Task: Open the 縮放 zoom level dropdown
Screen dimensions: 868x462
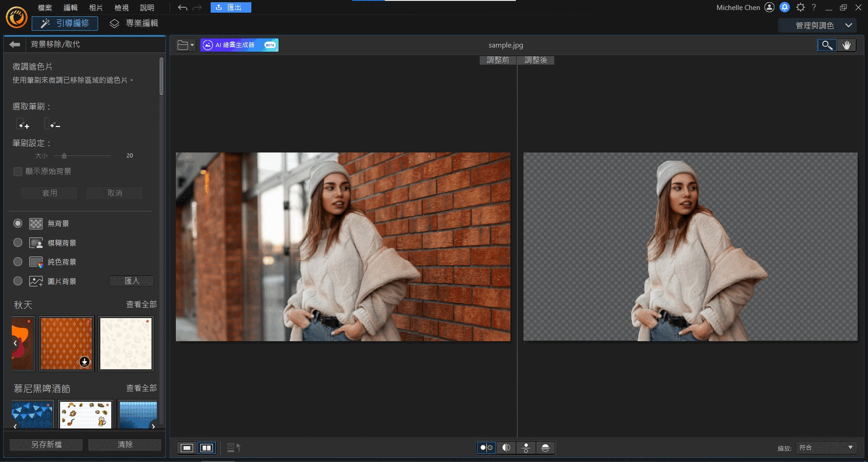Action: pyautogui.click(x=826, y=448)
